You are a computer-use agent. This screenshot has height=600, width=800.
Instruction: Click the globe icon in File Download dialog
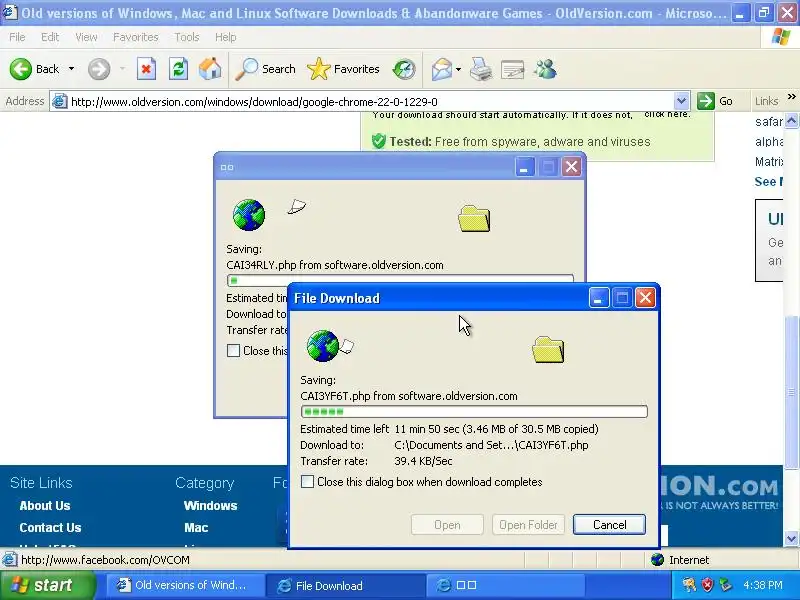tap(322, 346)
